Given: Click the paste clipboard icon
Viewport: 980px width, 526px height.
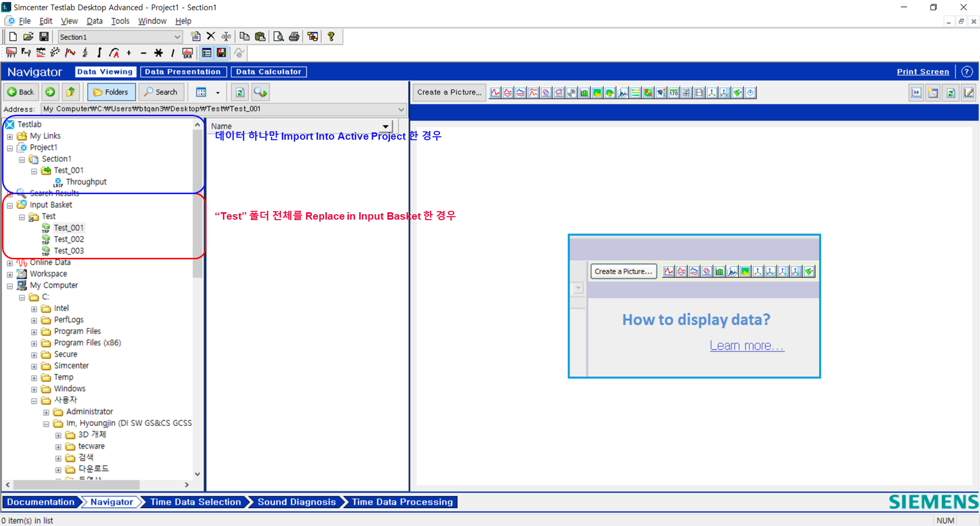Looking at the screenshot, I should point(260,36).
